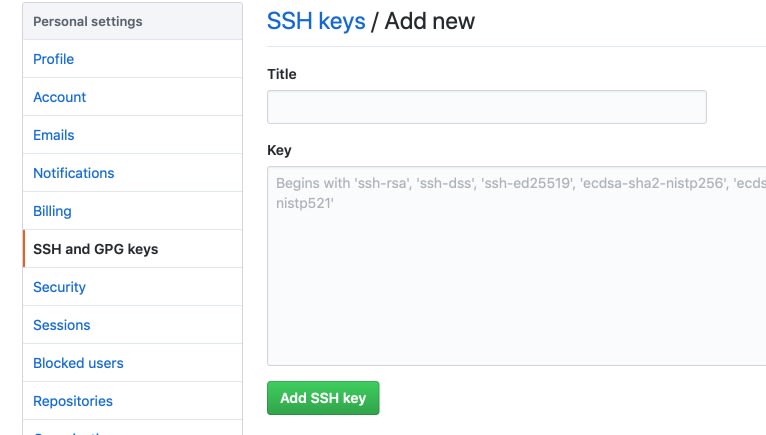The height and width of the screenshot is (435, 766).
Task: Navigate to Security settings
Action: pos(59,287)
